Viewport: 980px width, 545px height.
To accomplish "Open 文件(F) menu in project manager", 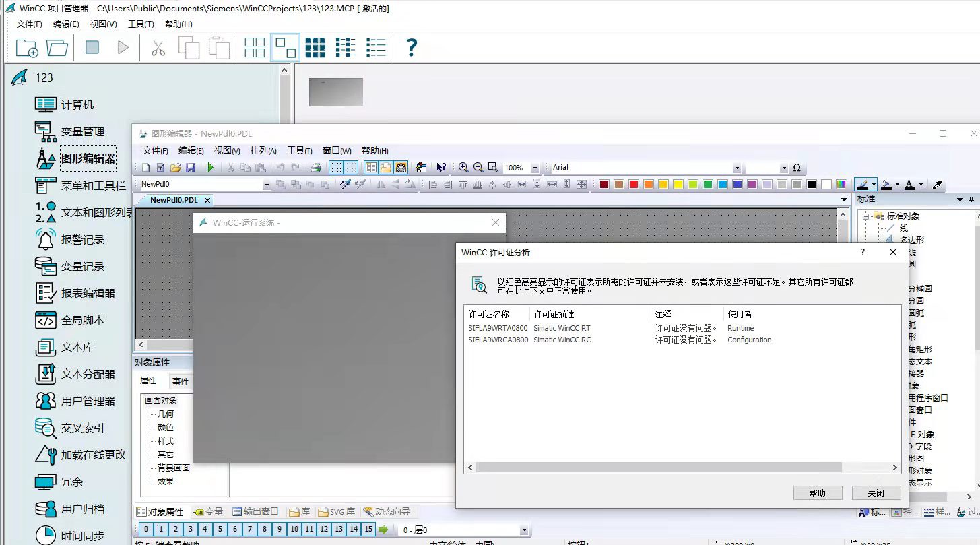I will tap(30, 24).
